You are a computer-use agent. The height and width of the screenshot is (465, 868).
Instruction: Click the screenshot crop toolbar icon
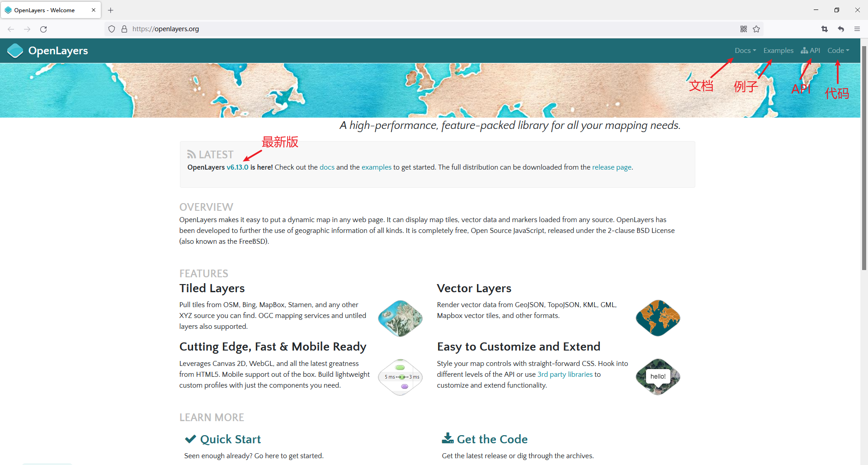(825, 29)
